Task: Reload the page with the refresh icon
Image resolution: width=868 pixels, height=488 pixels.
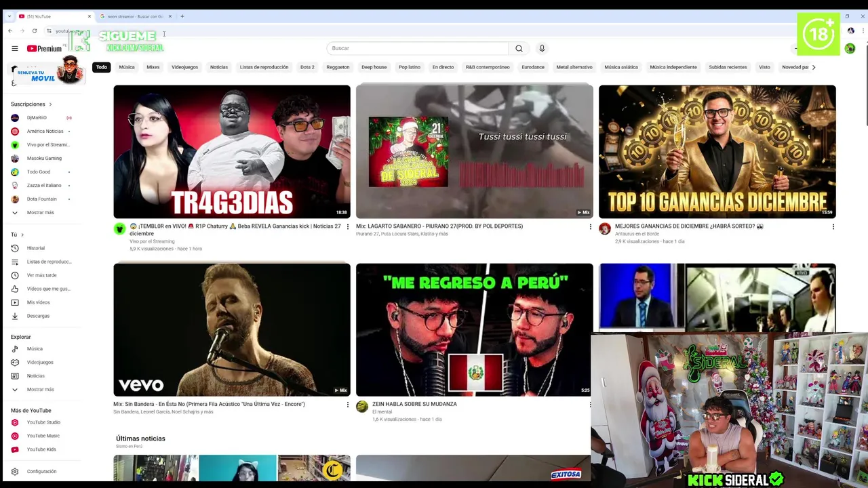Action: [x=35, y=30]
